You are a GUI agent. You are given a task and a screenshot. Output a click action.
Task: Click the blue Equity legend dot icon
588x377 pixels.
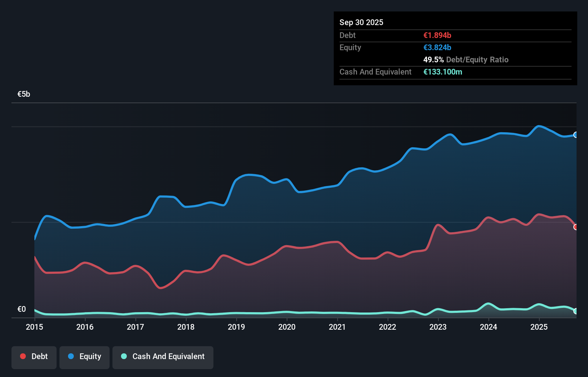click(x=71, y=356)
